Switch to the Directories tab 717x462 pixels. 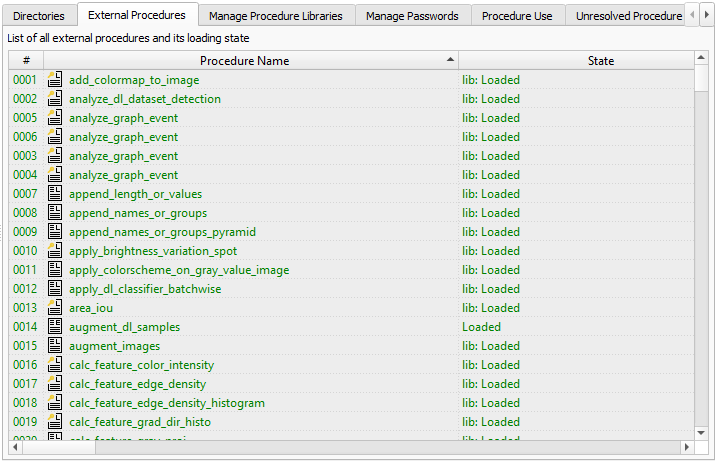pos(39,16)
